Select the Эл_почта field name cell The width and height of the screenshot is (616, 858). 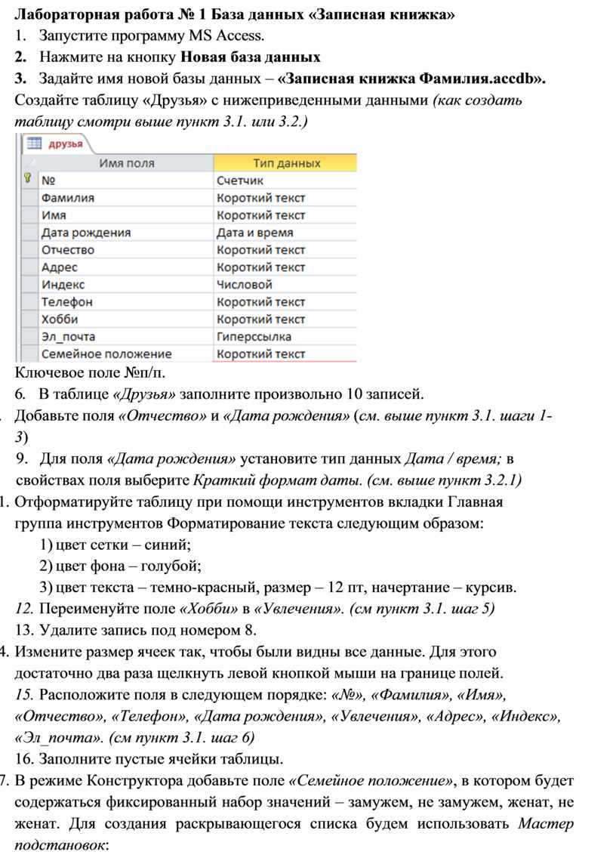[x=126, y=337]
